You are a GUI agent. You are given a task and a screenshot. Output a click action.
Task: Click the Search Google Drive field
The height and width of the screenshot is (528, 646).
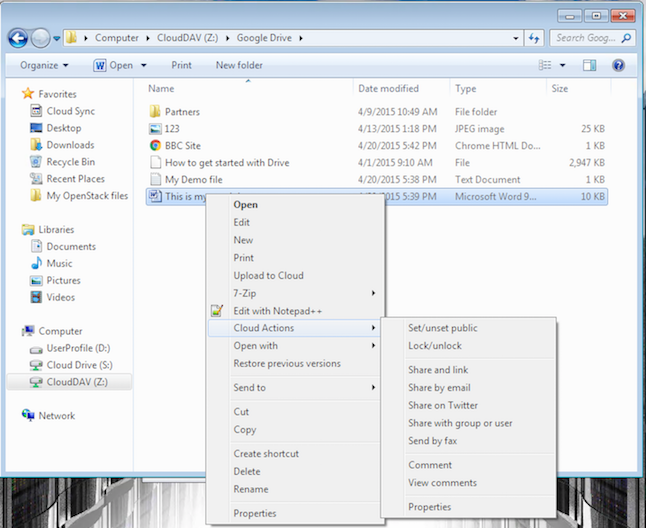(x=586, y=38)
